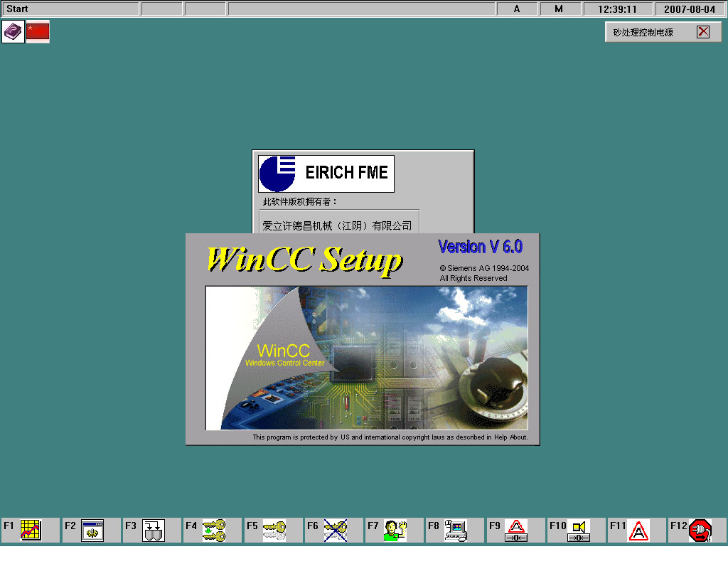Click the F4 key transfer icon
This screenshot has width=728, height=586.
[x=214, y=531]
